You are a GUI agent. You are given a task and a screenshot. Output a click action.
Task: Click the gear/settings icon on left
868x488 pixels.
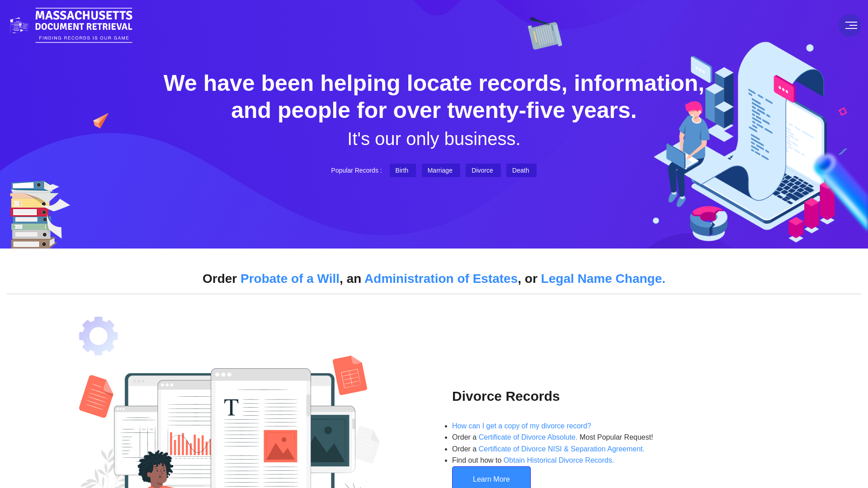(99, 335)
